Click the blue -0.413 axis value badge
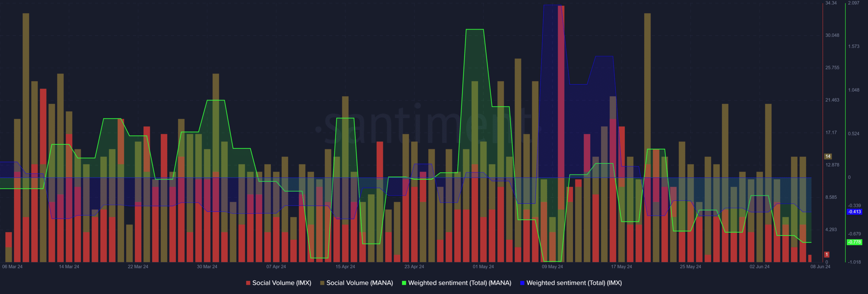 pyautogui.click(x=854, y=212)
